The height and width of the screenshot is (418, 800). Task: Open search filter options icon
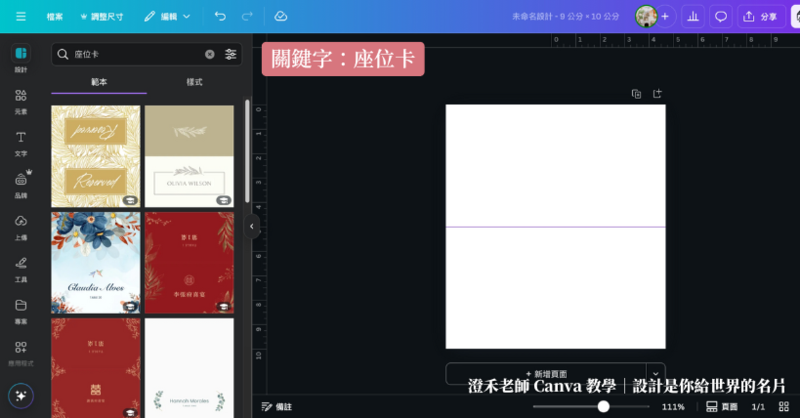pyautogui.click(x=231, y=54)
